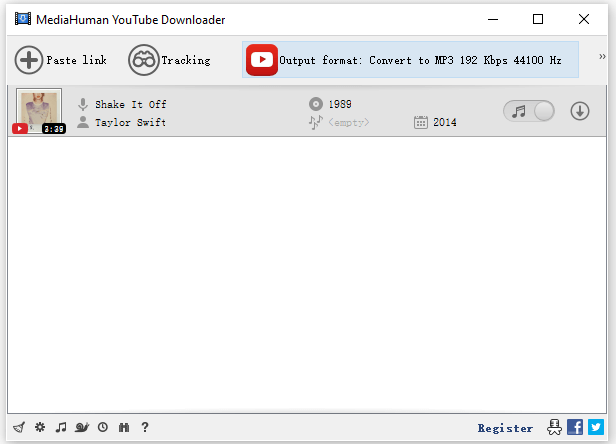Open the Twitter page icon
The image size is (616, 444).
596,427
